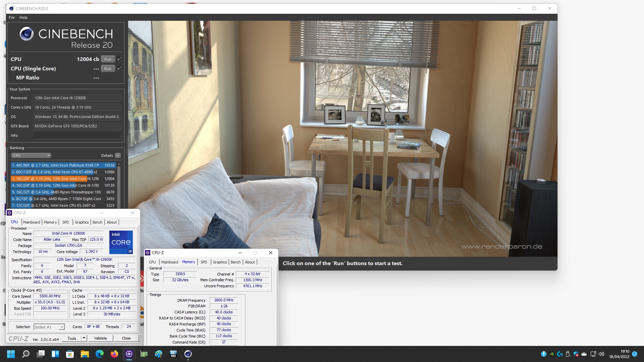Click Core Speed value 5500.00 MHz
644x362 pixels.
click(50, 296)
